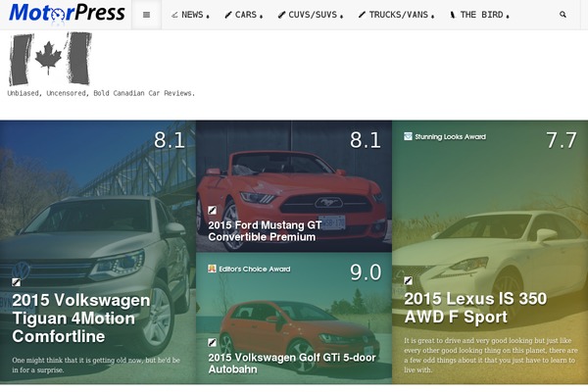The height and width of the screenshot is (392, 588).
Task: Open the 2015 Volkswagen Golf GTi Autobahn review
Action: point(292,364)
